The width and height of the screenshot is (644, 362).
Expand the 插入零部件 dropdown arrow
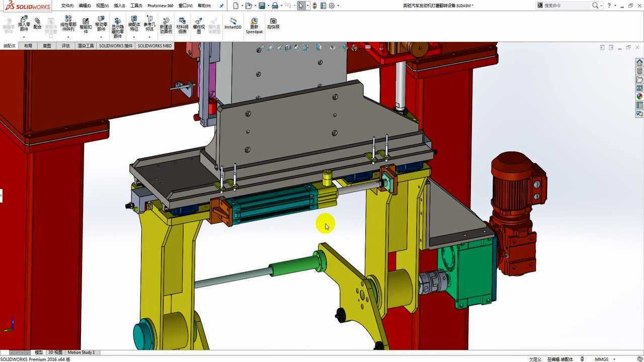pyautogui.click(x=24, y=37)
